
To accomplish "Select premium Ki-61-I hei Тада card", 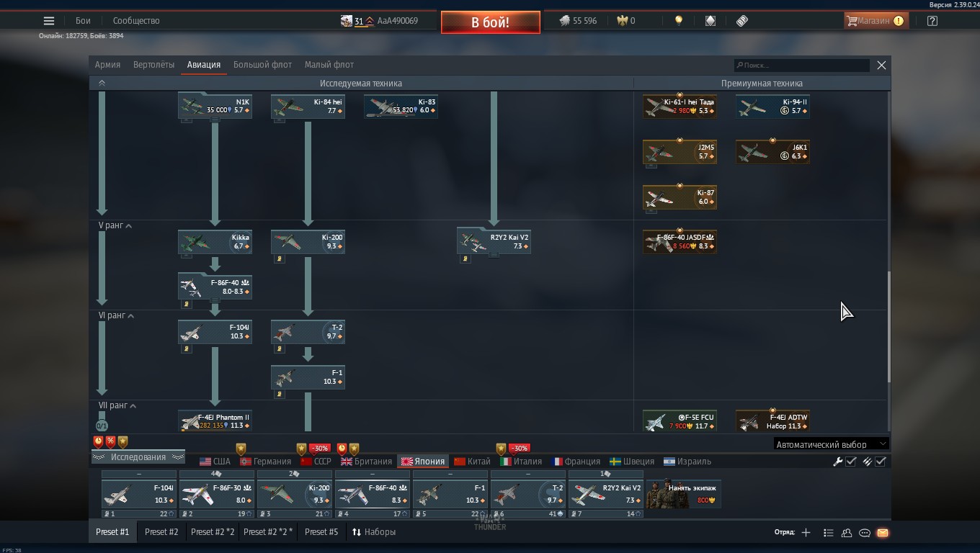I will (680, 107).
